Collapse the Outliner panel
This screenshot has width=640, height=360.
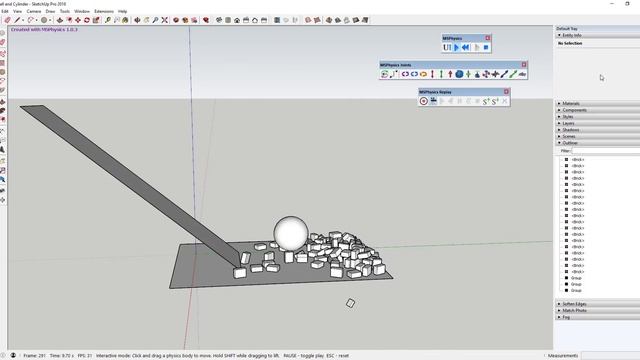(559, 143)
